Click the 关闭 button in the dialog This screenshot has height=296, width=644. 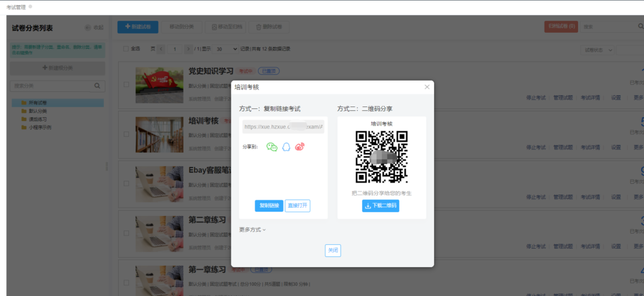tap(333, 251)
